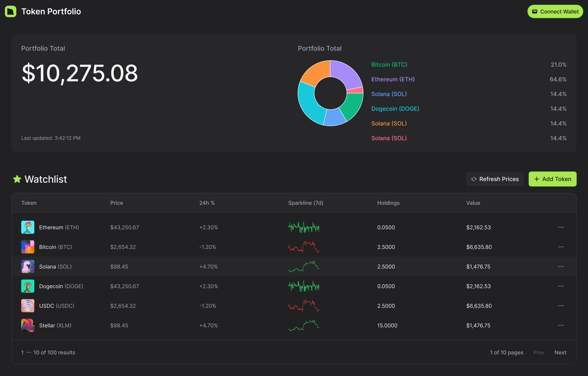Go to the Next page of results
Screen dimensions: 588x376
pyautogui.click(x=560, y=352)
